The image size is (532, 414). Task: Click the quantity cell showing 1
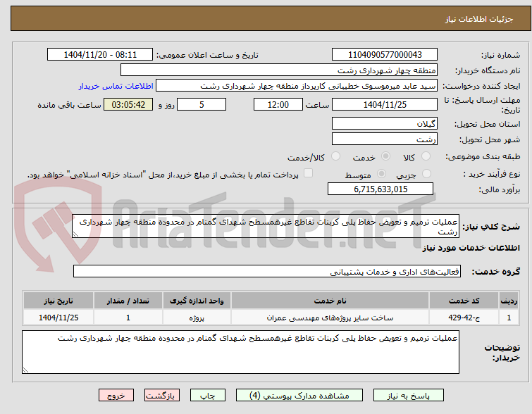pos(128,318)
